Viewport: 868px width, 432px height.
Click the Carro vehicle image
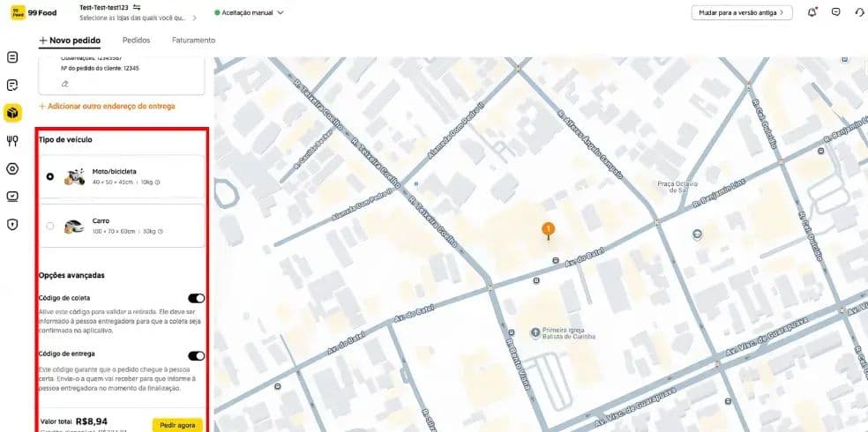(74, 227)
